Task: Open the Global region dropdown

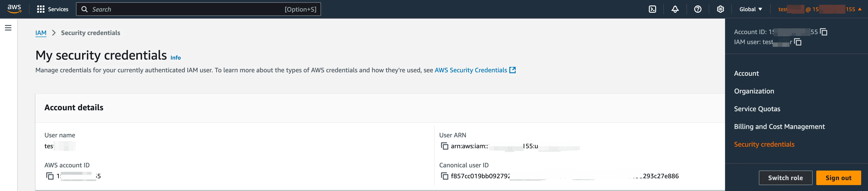Action: 750,9
